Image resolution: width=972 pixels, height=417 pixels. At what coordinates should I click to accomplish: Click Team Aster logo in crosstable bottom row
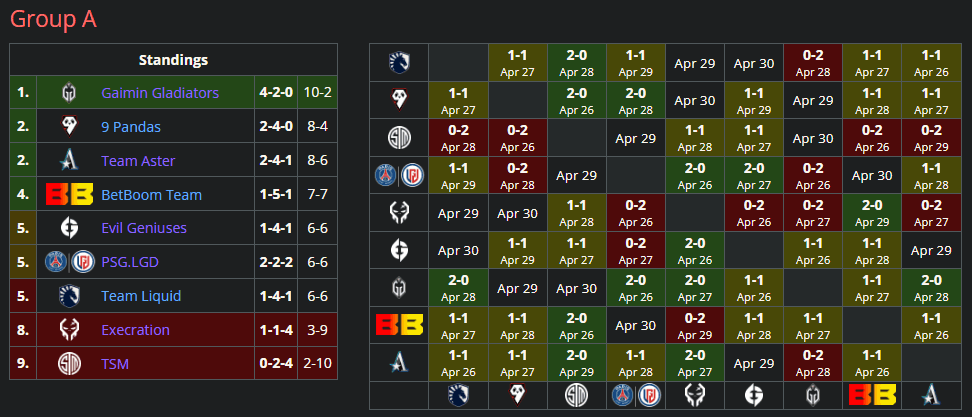click(x=931, y=395)
